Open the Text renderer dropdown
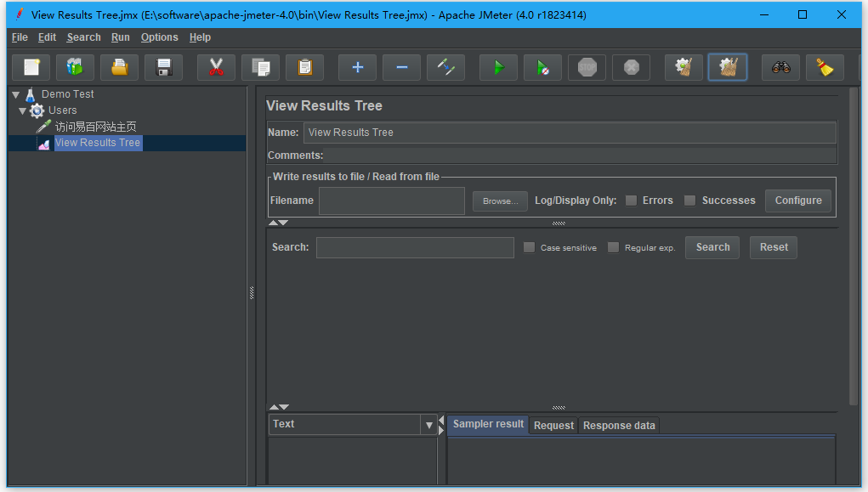The height and width of the screenshot is (492, 868). point(428,424)
